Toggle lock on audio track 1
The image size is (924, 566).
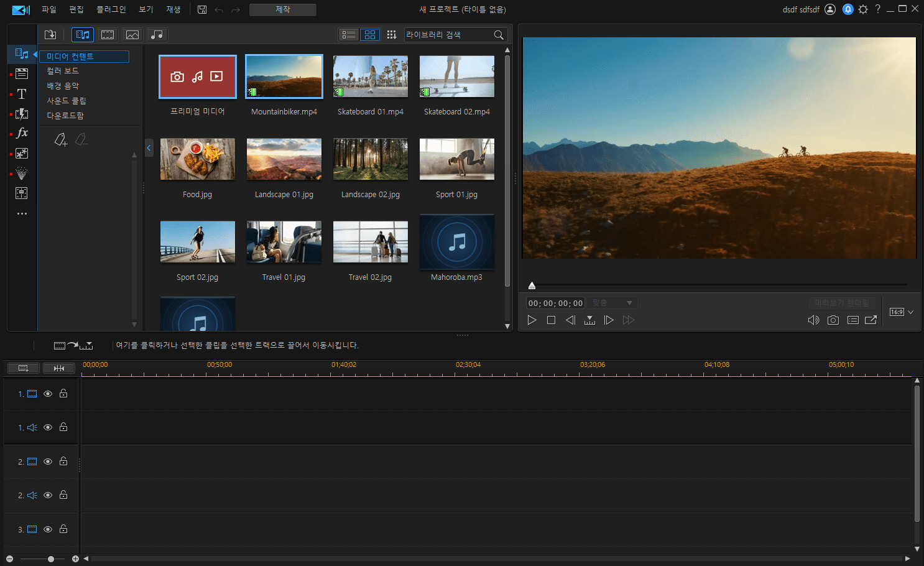pos(63,427)
